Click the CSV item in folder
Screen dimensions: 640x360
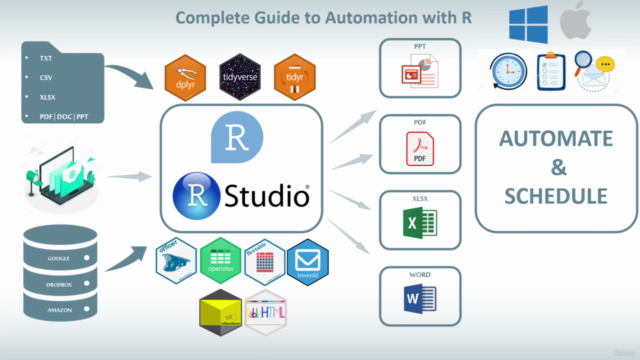[x=46, y=78]
